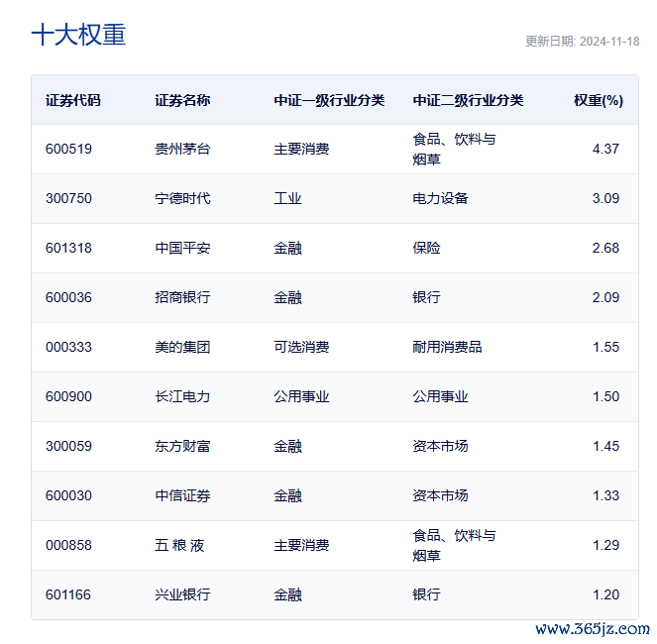Click the 美的集团 name cell

tap(182, 347)
